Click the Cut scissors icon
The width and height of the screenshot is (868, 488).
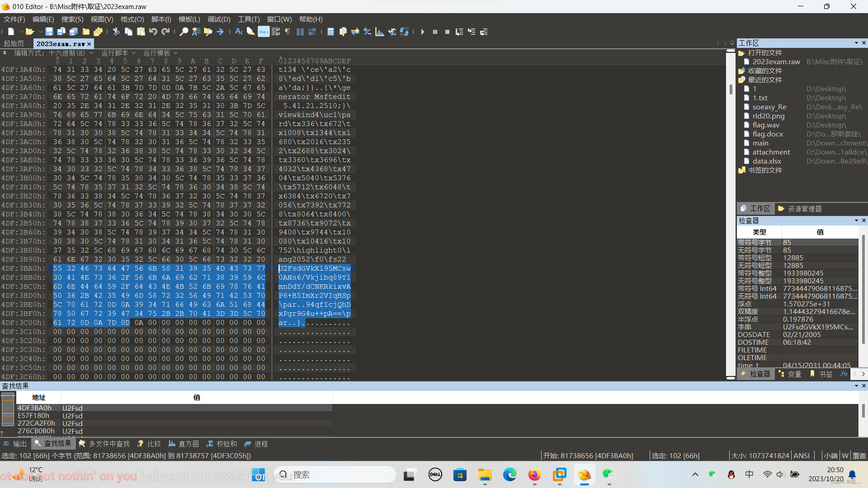[116, 32]
